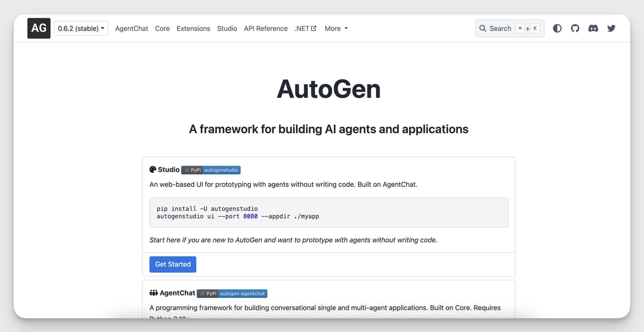Click the AG logo home icon

[x=39, y=28]
